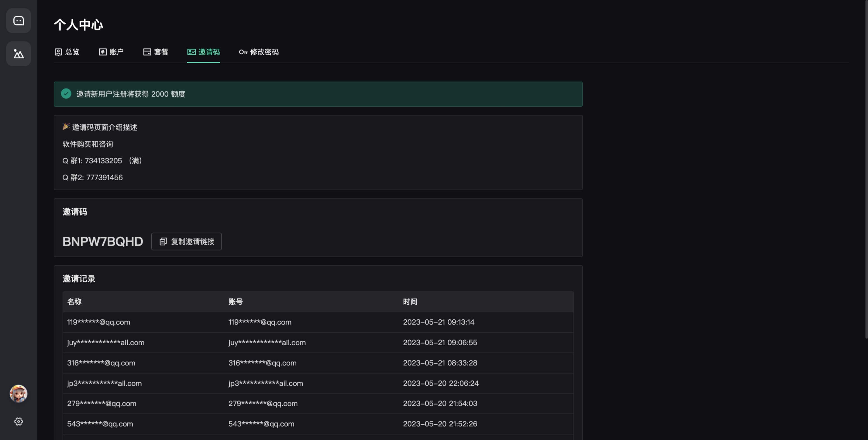Click the user avatar in sidebar
This screenshot has width=868, height=440.
[x=18, y=393]
